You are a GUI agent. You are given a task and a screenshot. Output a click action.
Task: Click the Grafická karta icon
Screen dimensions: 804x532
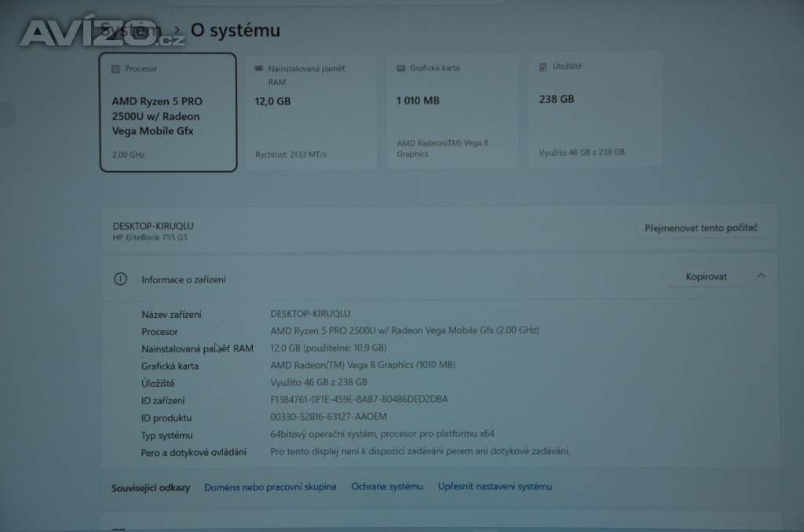click(x=401, y=67)
